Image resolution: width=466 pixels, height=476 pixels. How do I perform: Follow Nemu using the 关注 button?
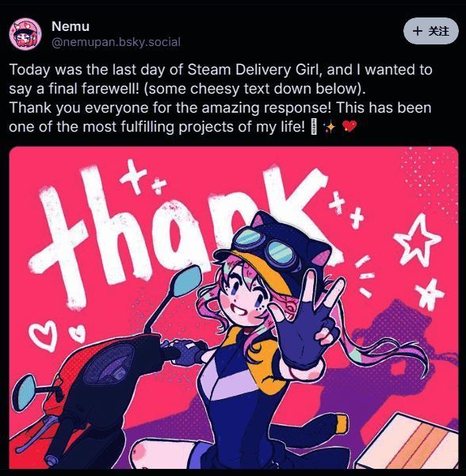(431, 31)
